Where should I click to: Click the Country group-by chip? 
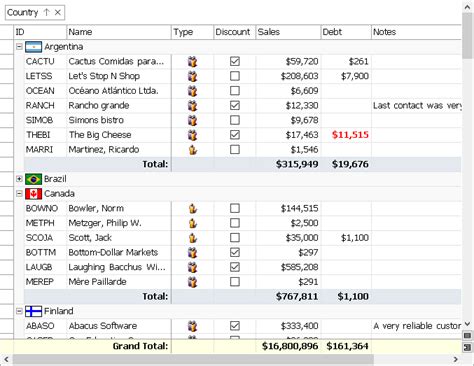pos(35,13)
